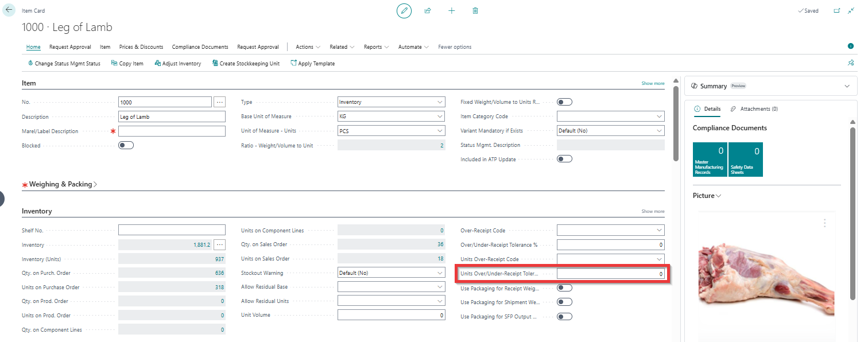Toggle Use Packaging for SFP Output

(565, 317)
